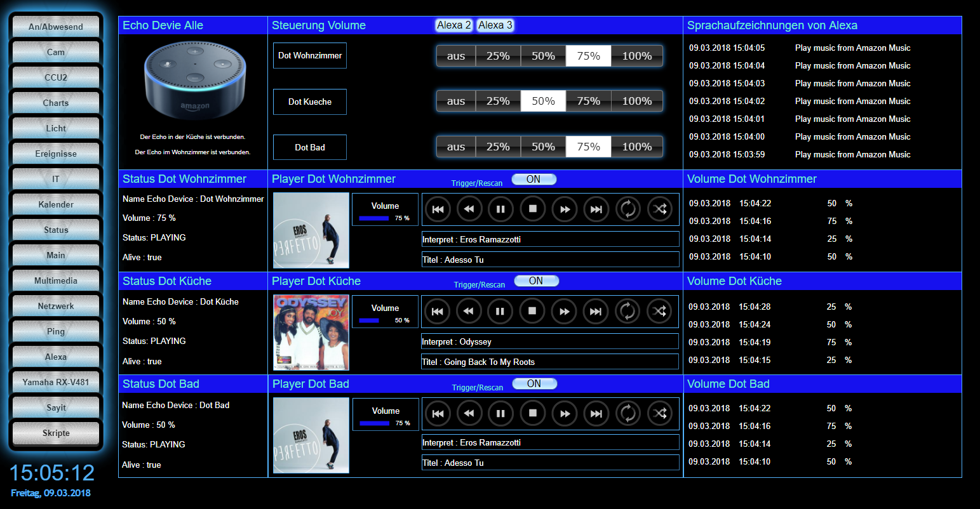Screen dimensions: 980x509
Task: Open the Skripte sidebar button
Action: [x=56, y=433]
